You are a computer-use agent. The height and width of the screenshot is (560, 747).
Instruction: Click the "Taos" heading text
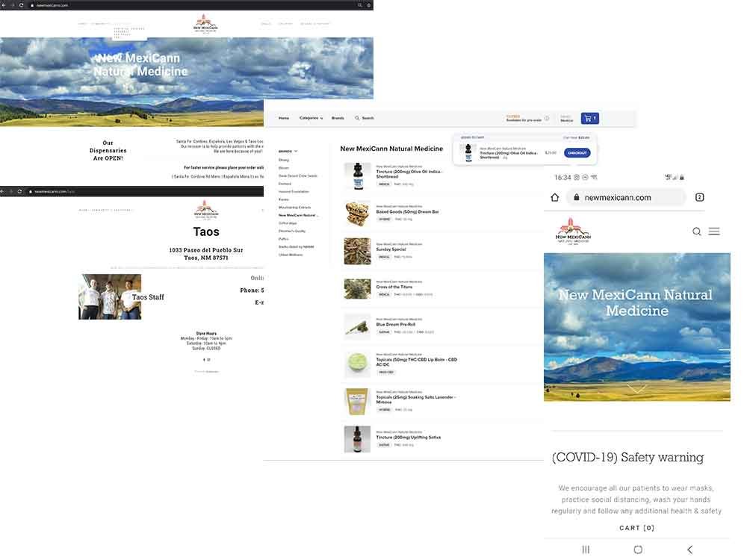click(206, 232)
